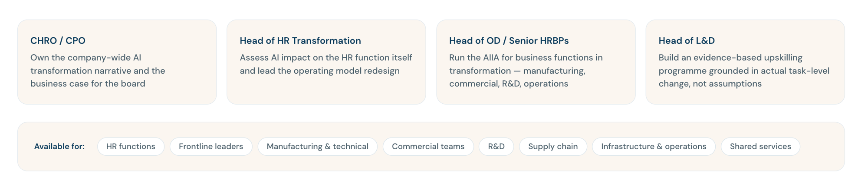Select the HR functions tag

point(131,147)
